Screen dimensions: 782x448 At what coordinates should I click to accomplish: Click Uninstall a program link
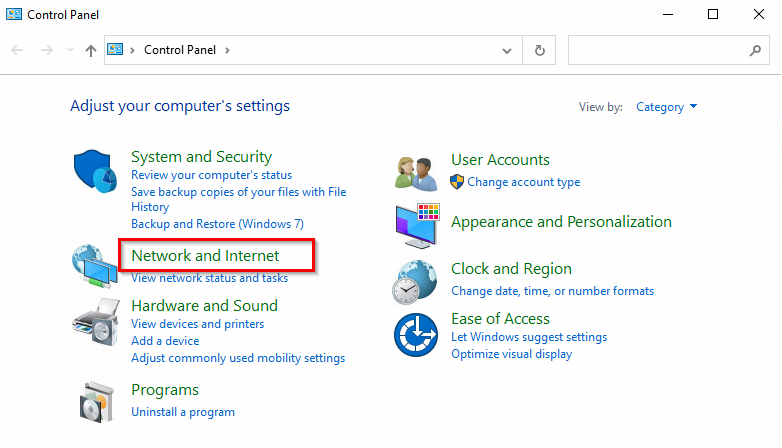pyautogui.click(x=183, y=412)
